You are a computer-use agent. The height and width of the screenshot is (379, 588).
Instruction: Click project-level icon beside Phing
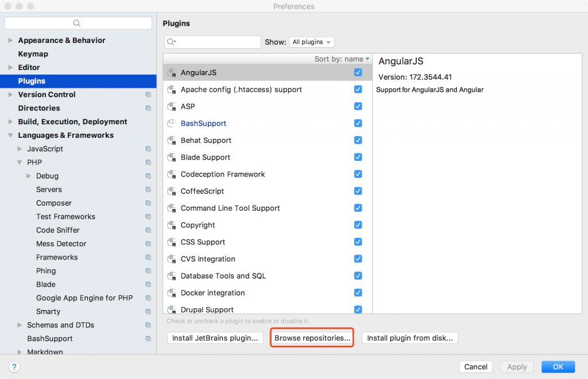148,270
